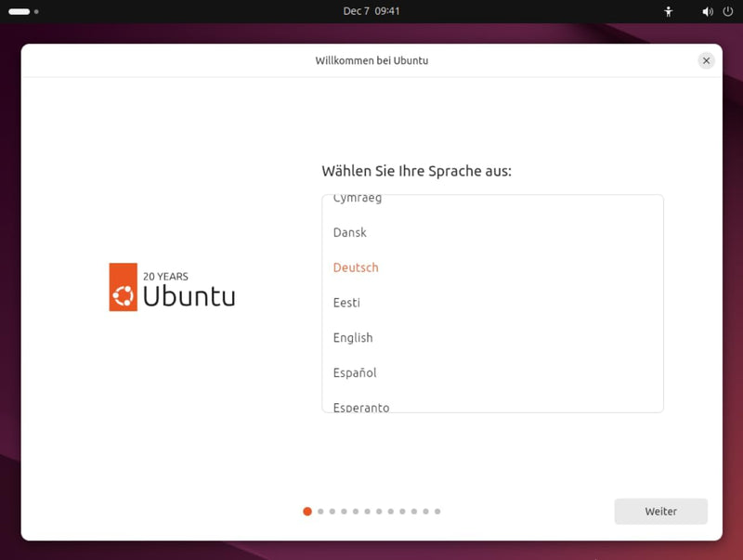Open the accessibility menu in top bar
The image size is (743, 560).
point(668,11)
